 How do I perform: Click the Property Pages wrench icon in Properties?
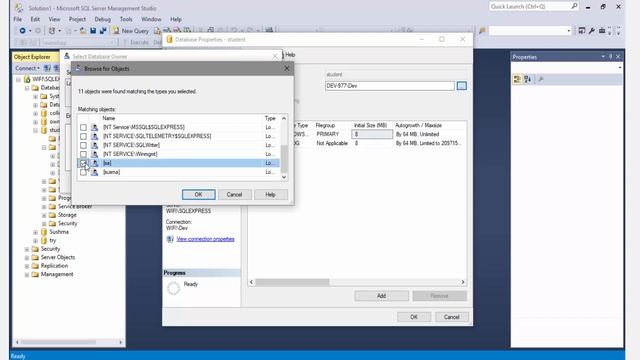541,79
